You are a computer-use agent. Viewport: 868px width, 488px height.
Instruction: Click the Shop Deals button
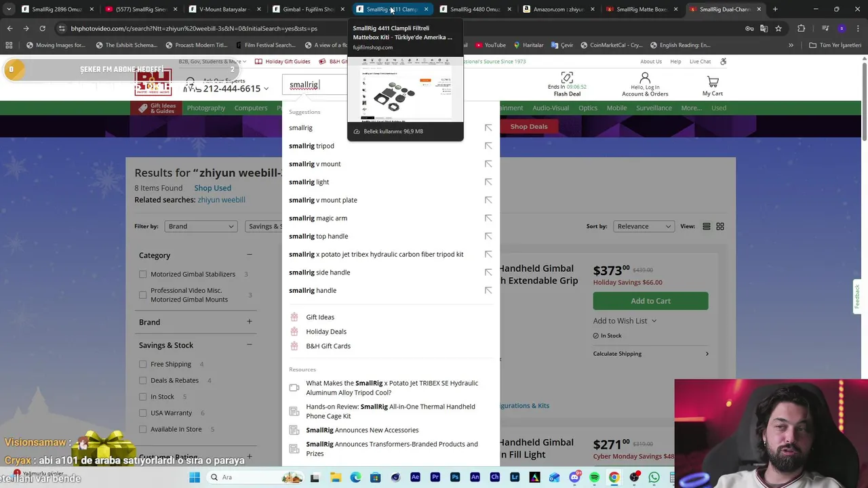529,127
